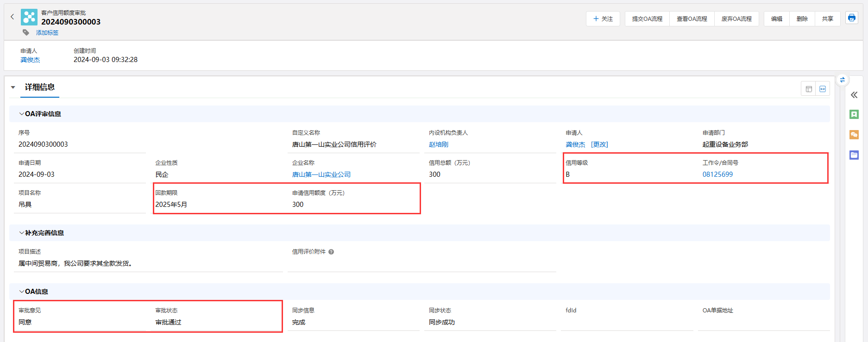Image resolution: width=868 pixels, height=342 pixels.
Task: Collapse the OA评审信息 section
Action: click(x=22, y=114)
